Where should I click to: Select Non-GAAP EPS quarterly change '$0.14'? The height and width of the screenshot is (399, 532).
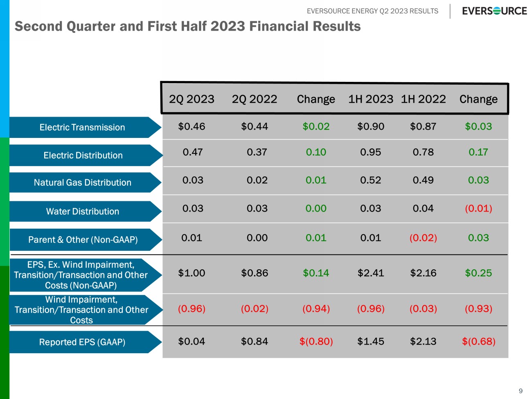(316, 273)
